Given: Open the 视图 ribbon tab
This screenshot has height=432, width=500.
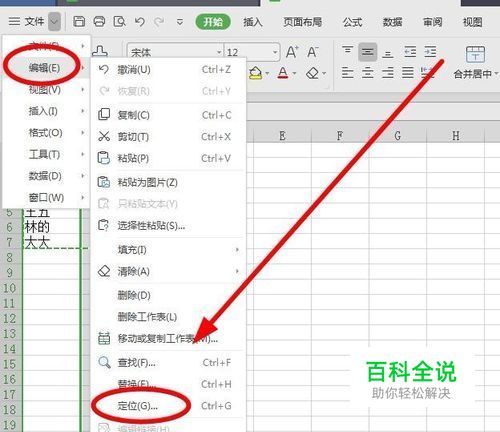Looking at the screenshot, I should tap(472, 22).
